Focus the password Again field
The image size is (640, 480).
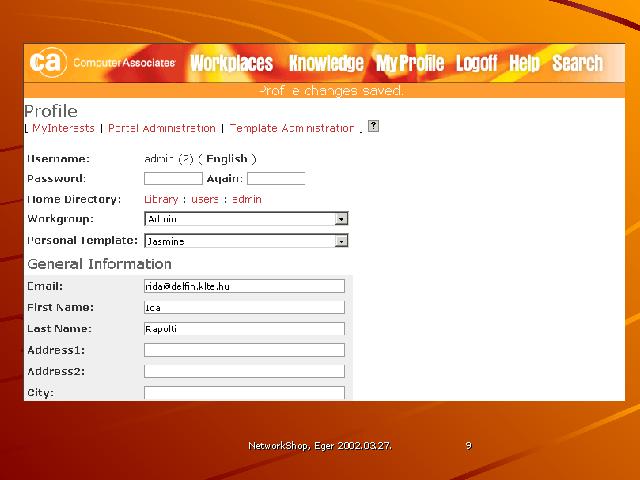tap(276, 178)
